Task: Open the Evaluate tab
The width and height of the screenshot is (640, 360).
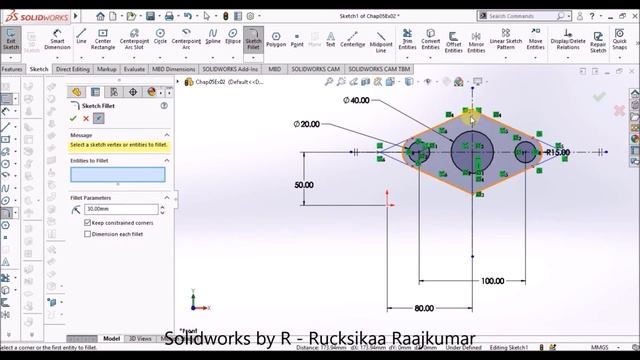Action: tap(134, 69)
